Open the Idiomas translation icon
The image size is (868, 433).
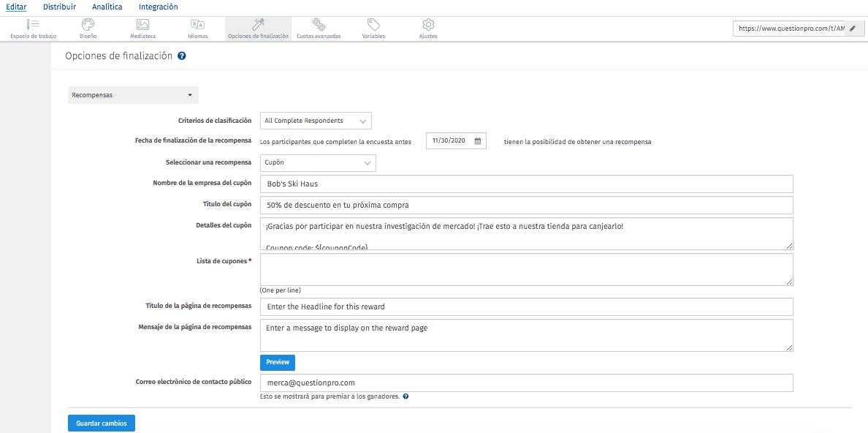click(x=197, y=25)
